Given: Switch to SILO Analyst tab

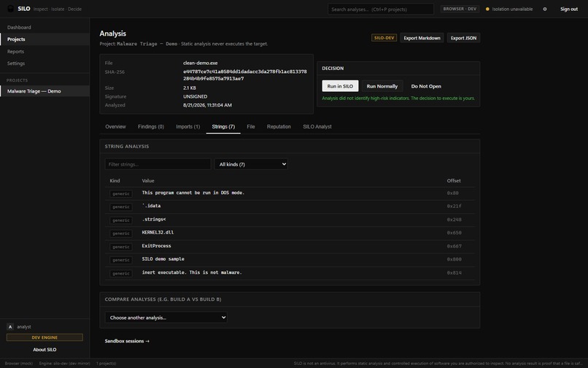Looking at the screenshot, I should coord(317,126).
